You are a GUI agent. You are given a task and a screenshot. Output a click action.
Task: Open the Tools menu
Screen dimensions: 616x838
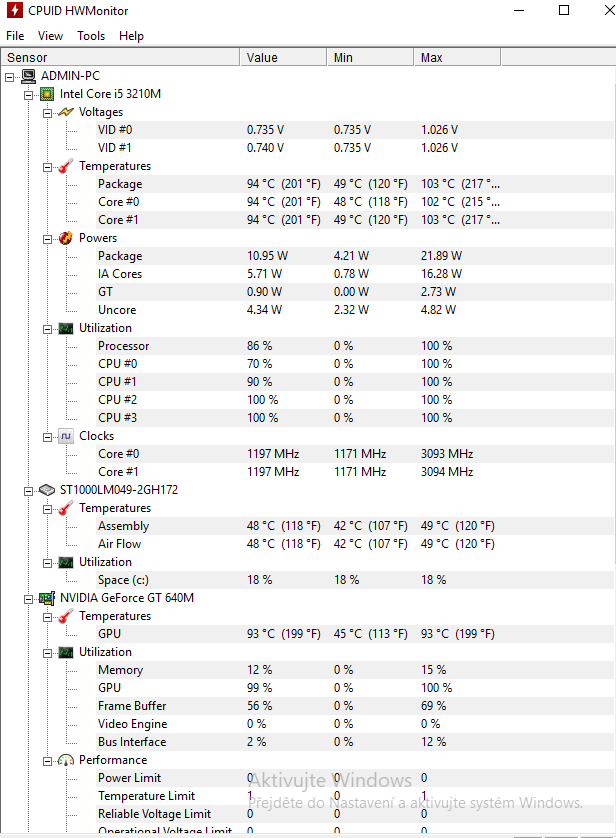91,36
